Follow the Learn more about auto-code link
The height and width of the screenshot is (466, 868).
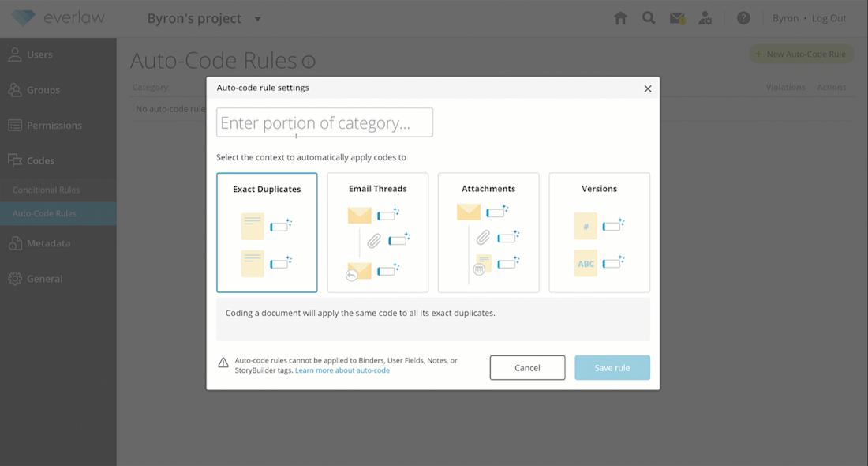coord(342,370)
